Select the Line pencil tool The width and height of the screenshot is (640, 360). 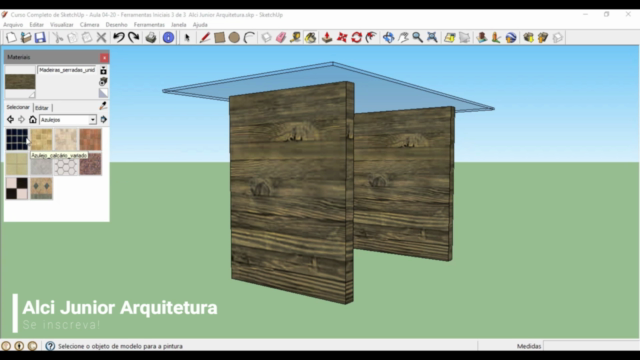coord(204,38)
